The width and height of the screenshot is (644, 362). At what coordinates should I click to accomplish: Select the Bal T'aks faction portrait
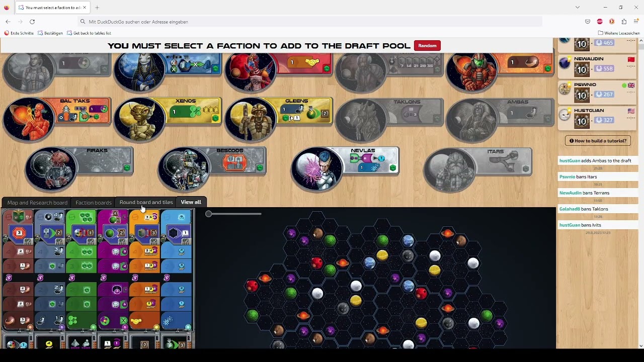click(x=29, y=119)
